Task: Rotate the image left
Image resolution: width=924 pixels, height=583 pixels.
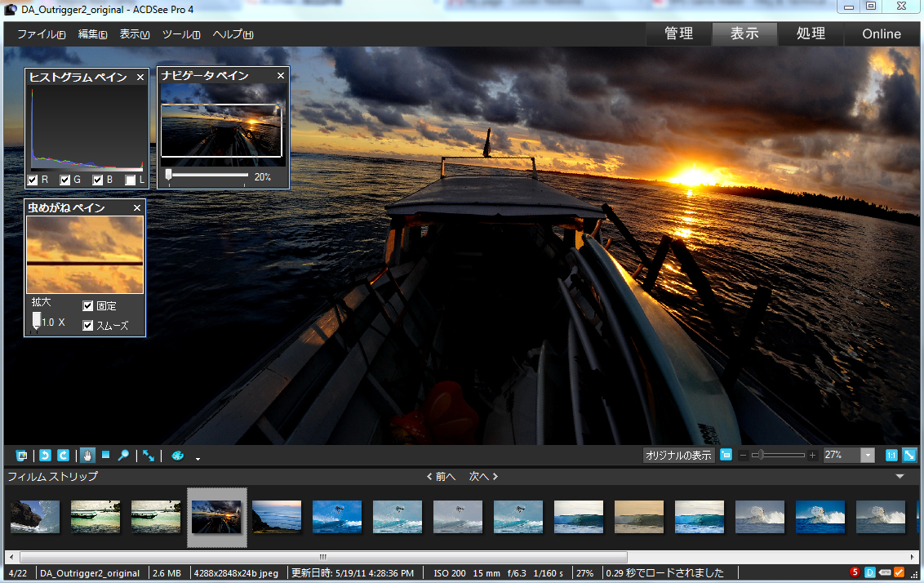Action: point(46,456)
